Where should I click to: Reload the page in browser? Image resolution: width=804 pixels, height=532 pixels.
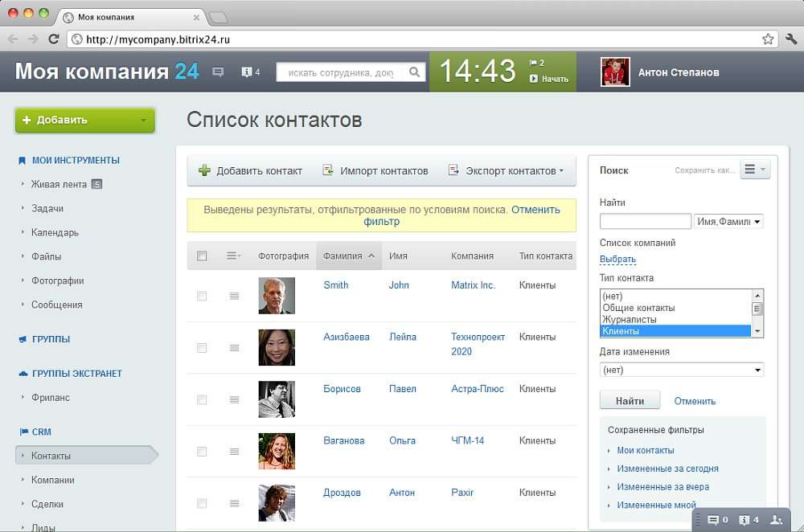pyautogui.click(x=53, y=39)
